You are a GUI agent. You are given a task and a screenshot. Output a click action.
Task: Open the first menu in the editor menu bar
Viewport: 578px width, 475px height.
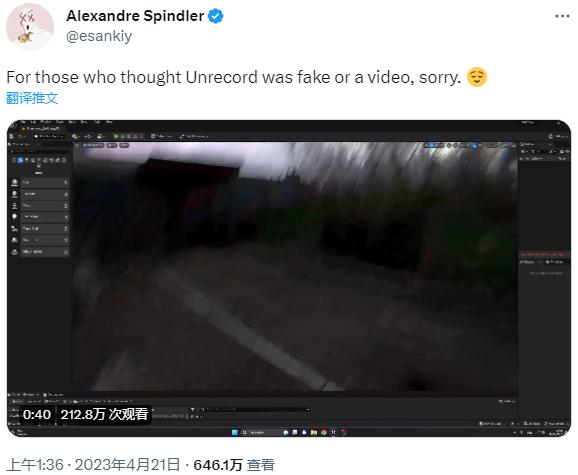23,122
